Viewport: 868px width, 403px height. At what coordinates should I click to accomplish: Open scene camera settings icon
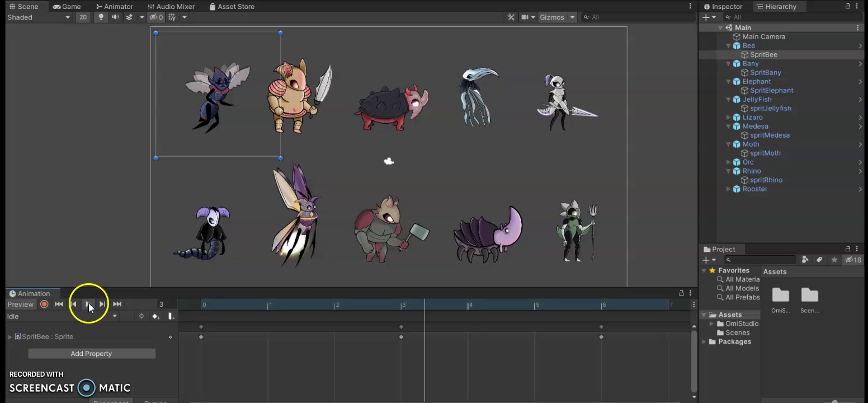point(525,17)
